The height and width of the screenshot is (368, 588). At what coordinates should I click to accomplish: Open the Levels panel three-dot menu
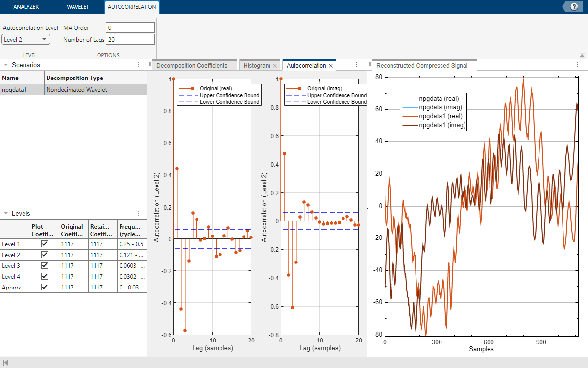coord(138,213)
